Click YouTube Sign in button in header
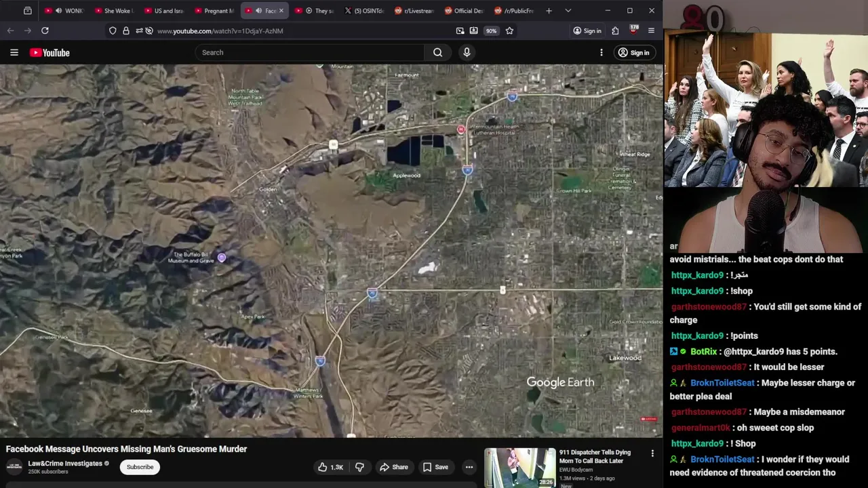The width and height of the screenshot is (868, 488). tap(633, 52)
